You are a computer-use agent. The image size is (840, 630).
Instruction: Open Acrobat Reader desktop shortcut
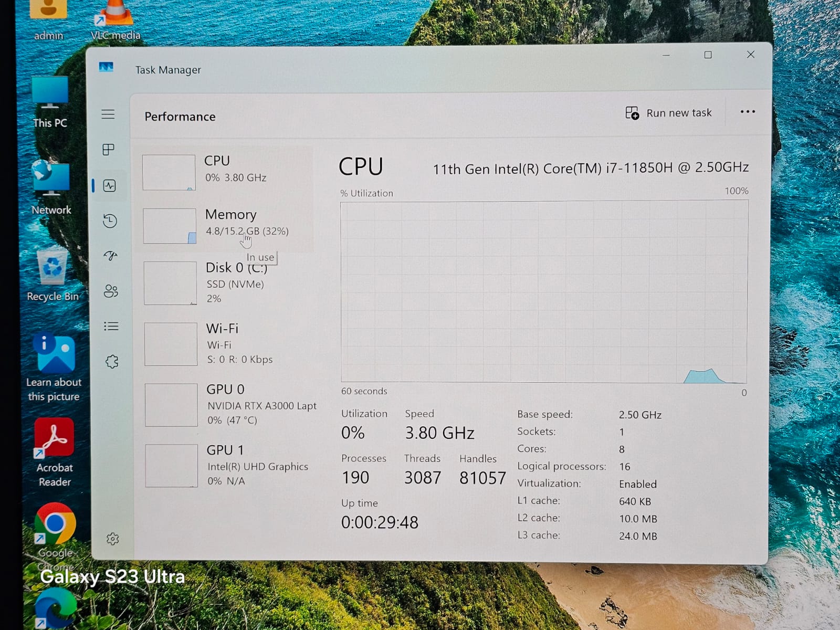point(55,453)
